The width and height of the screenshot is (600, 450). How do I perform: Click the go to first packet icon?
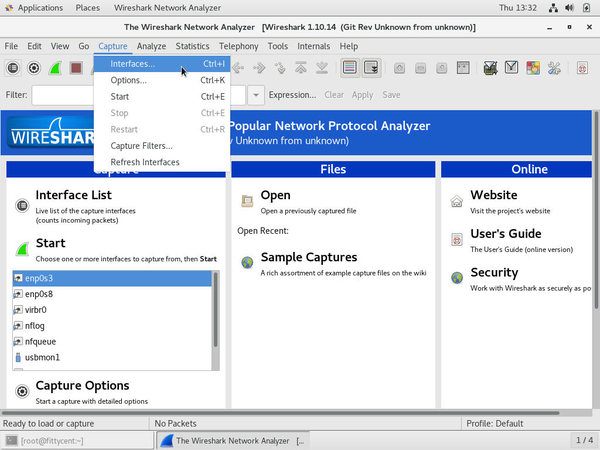[x=301, y=68]
